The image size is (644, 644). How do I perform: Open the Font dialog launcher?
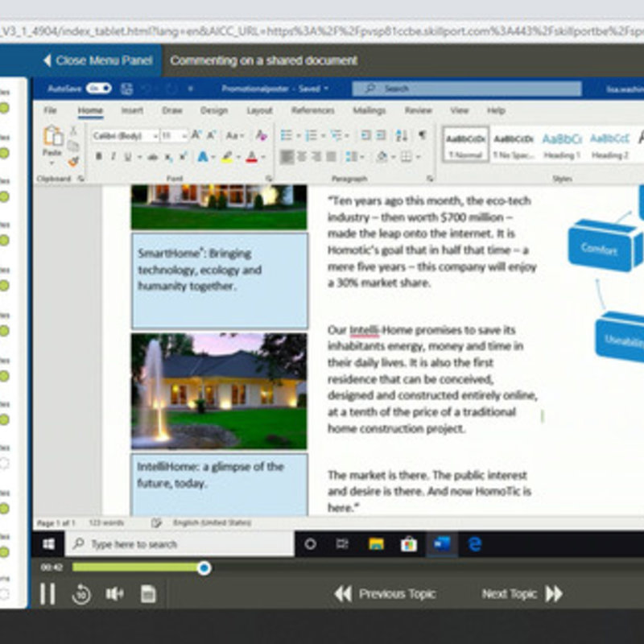(x=269, y=179)
